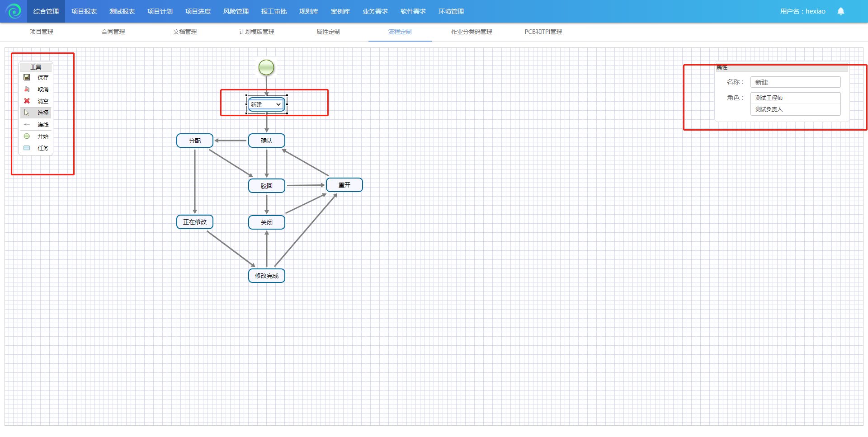Expand the 新建 node dropdown
868x437 pixels.
tap(278, 104)
